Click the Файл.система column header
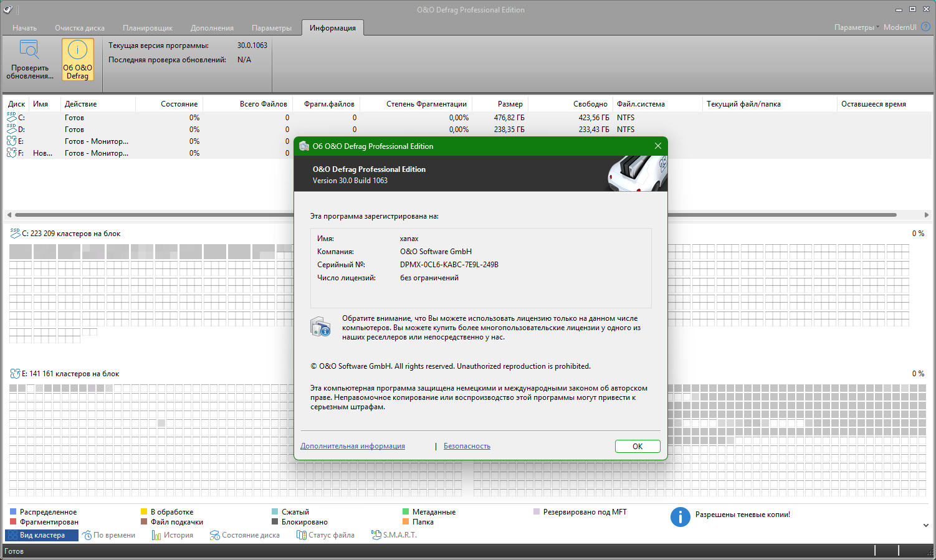The height and width of the screenshot is (560, 936). point(657,104)
